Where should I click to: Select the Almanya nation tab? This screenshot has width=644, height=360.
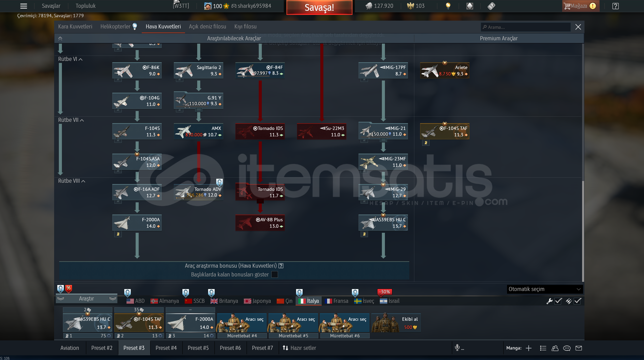coord(165,301)
